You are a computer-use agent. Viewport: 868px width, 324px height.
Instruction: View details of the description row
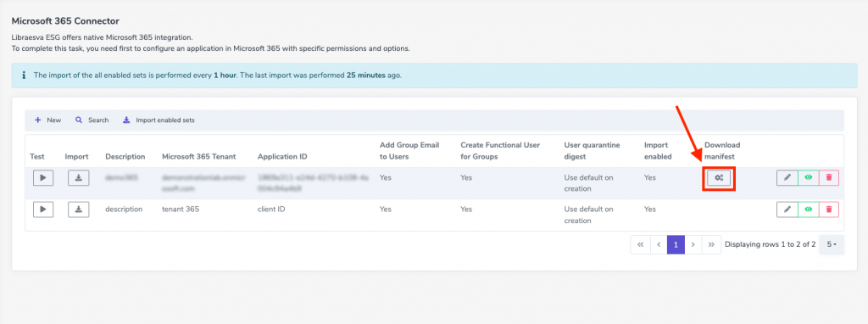pyautogui.click(x=808, y=209)
